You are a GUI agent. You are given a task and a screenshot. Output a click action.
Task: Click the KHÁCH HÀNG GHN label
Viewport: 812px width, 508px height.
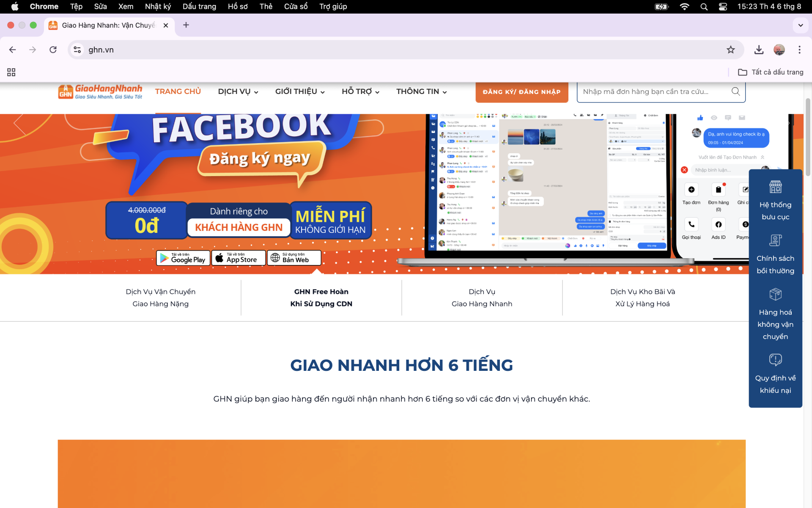click(239, 227)
